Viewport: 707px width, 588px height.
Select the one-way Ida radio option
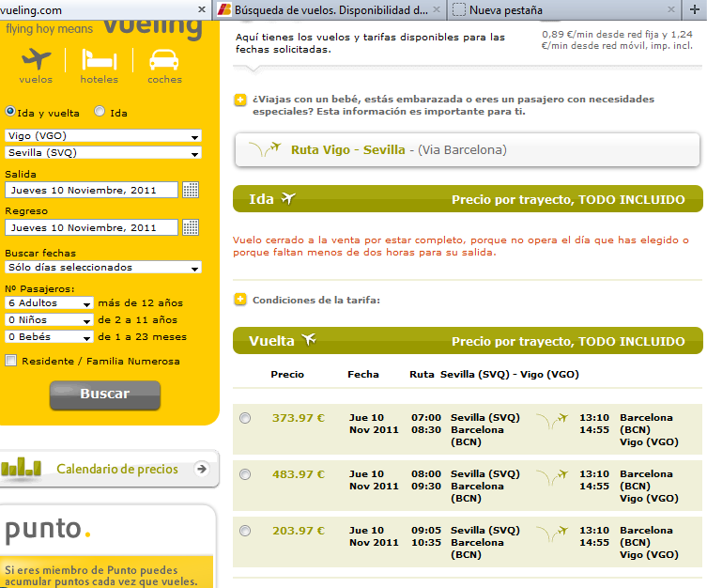(x=100, y=111)
